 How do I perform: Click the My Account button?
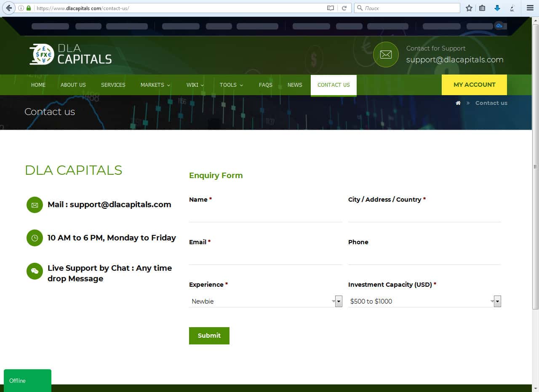[x=474, y=85]
